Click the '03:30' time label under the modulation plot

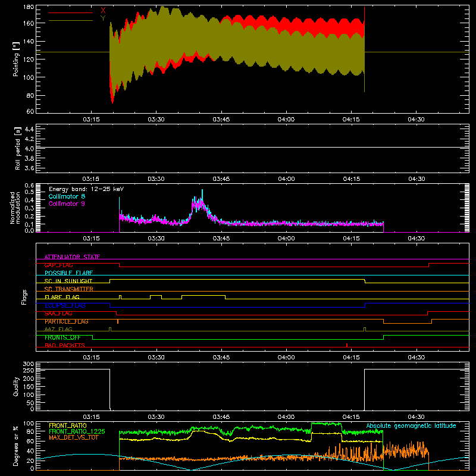[x=156, y=239]
